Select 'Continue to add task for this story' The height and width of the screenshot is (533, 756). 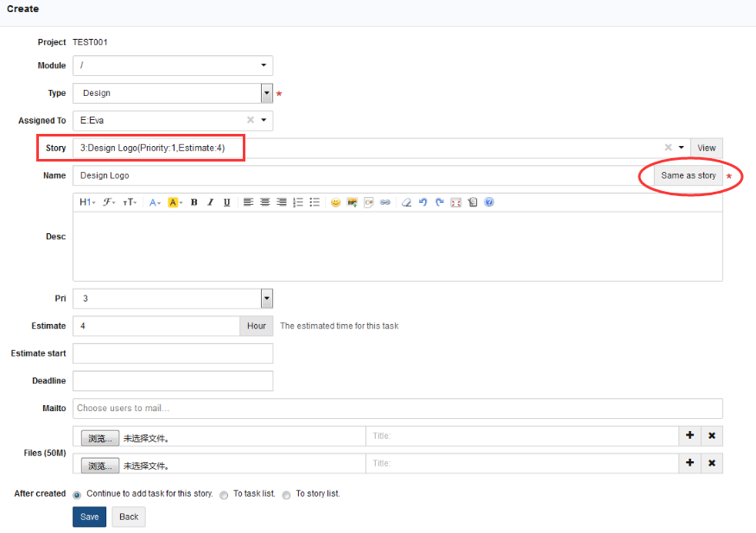[x=78, y=495]
